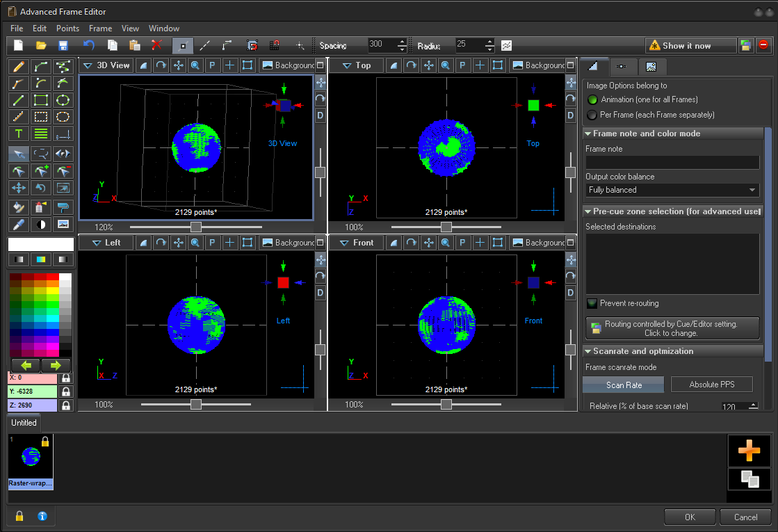The width and height of the screenshot is (778, 532).
Task: Increase the Spacing value stepper
Action: pos(402,42)
